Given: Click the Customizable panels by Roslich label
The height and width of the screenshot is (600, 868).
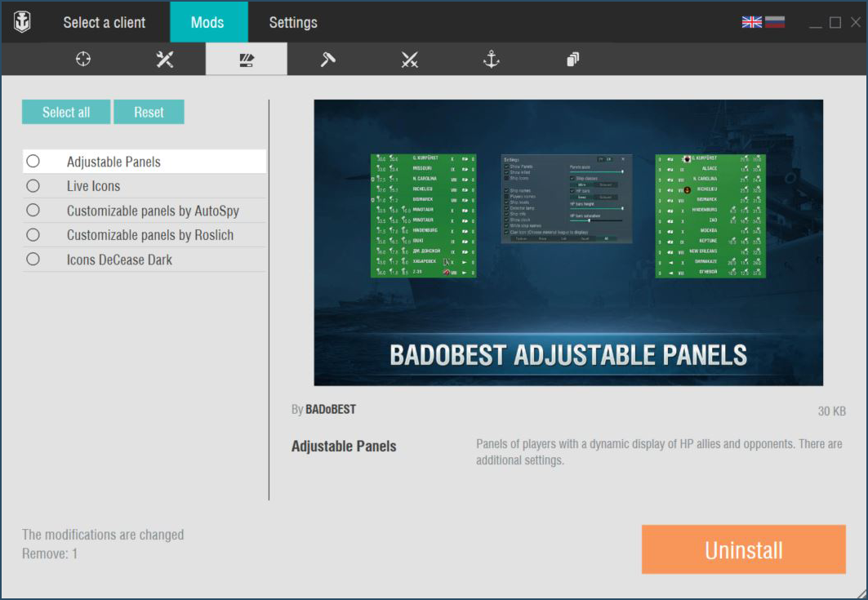Looking at the screenshot, I should coord(150,235).
